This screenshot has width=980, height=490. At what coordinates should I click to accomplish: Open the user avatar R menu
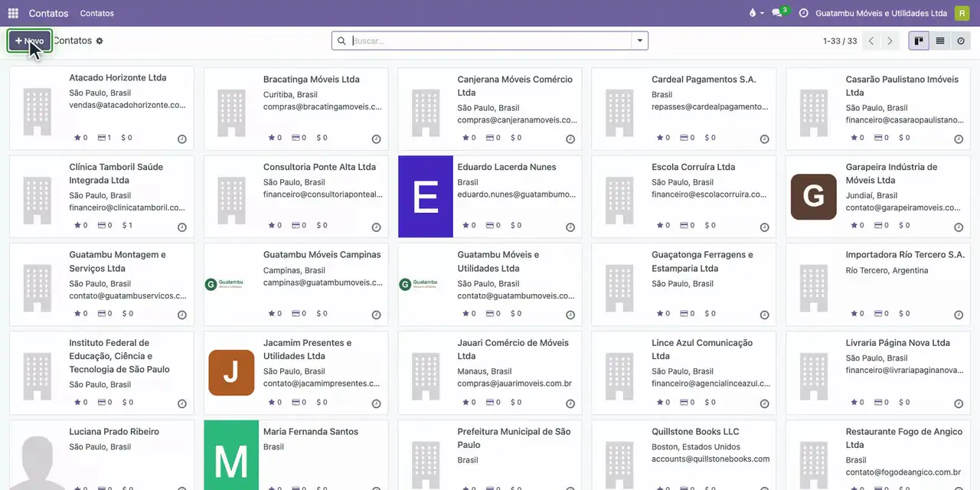pos(962,13)
